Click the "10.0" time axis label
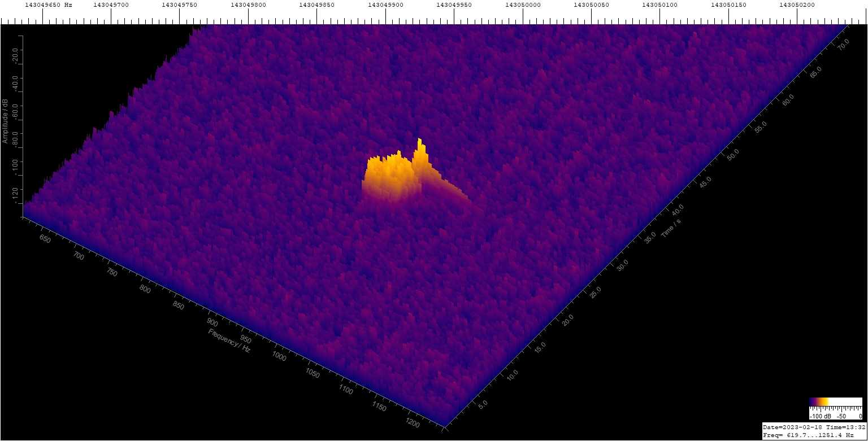Image resolution: width=868 pixels, height=441 pixels. 513,375
